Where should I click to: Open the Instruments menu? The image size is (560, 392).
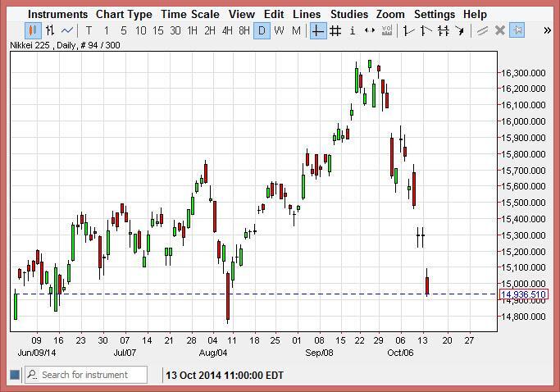tap(57, 14)
